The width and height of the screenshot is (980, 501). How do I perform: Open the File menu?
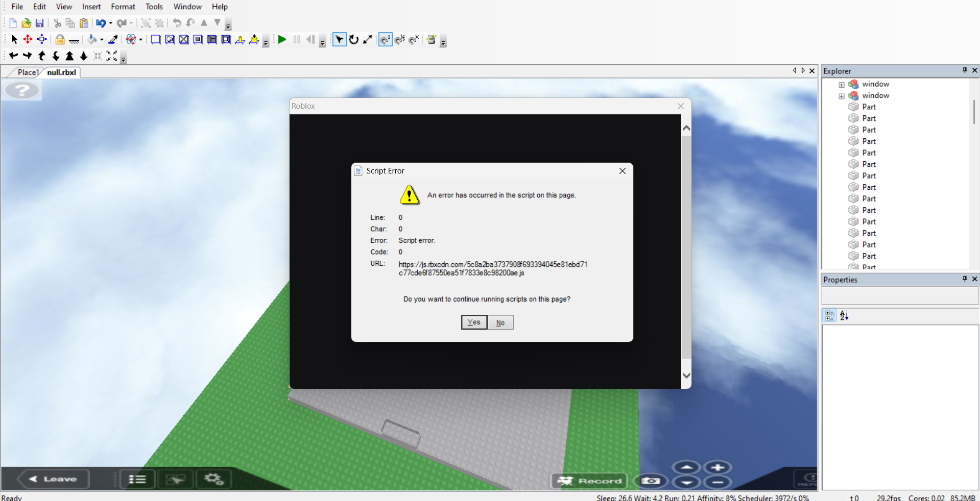pyautogui.click(x=17, y=7)
